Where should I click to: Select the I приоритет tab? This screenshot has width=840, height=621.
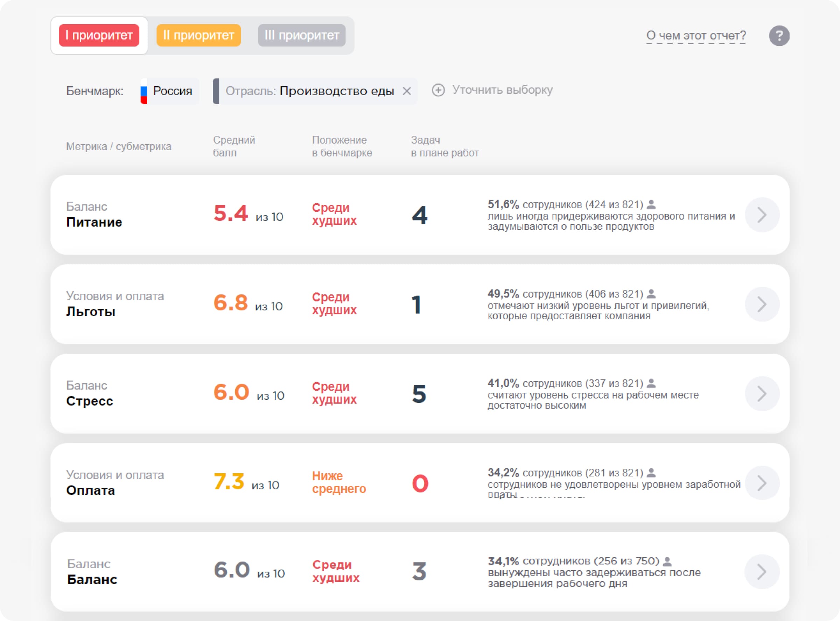point(99,35)
